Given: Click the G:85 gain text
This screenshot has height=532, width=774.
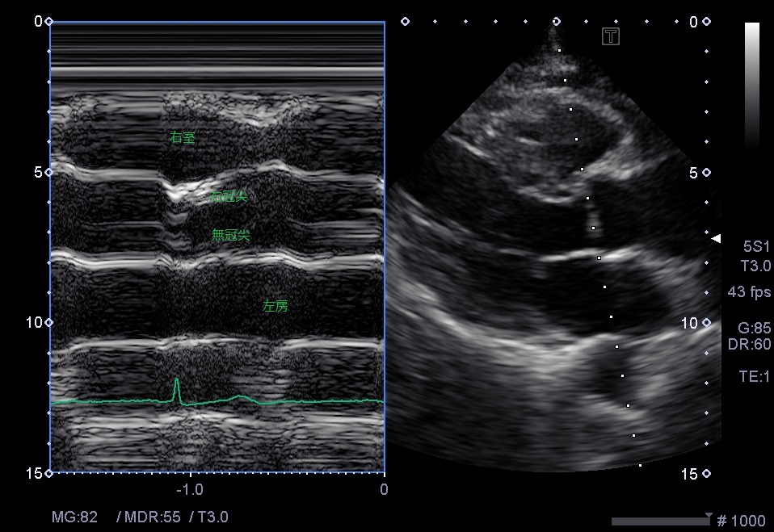Looking at the screenshot, I should coord(754,328).
